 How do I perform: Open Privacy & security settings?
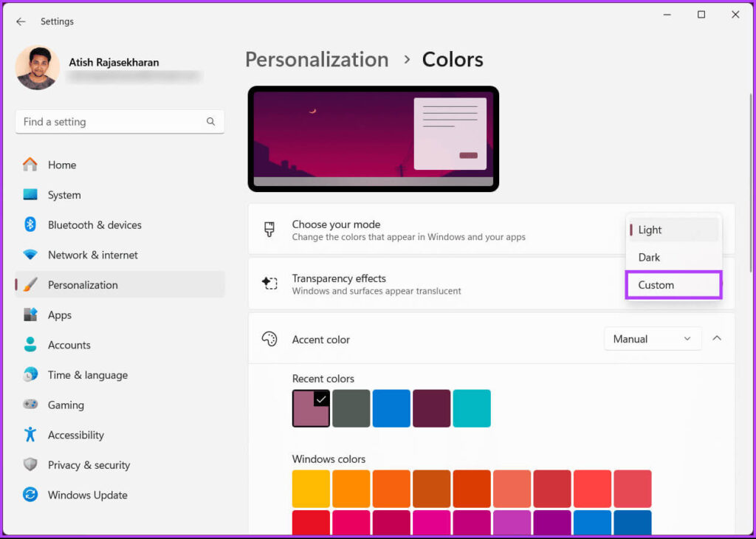pyautogui.click(x=30, y=464)
